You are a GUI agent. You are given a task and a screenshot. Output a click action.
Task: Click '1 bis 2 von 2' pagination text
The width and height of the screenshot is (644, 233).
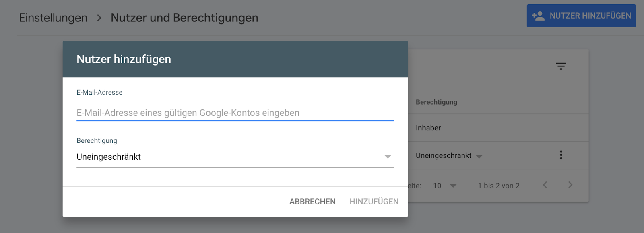pos(499,186)
